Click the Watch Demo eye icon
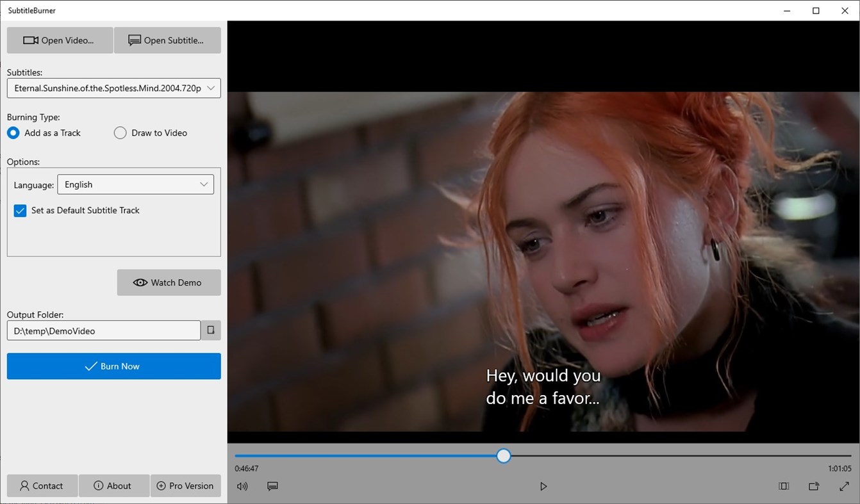This screenshot has width=860, height=504. (140, 282)
